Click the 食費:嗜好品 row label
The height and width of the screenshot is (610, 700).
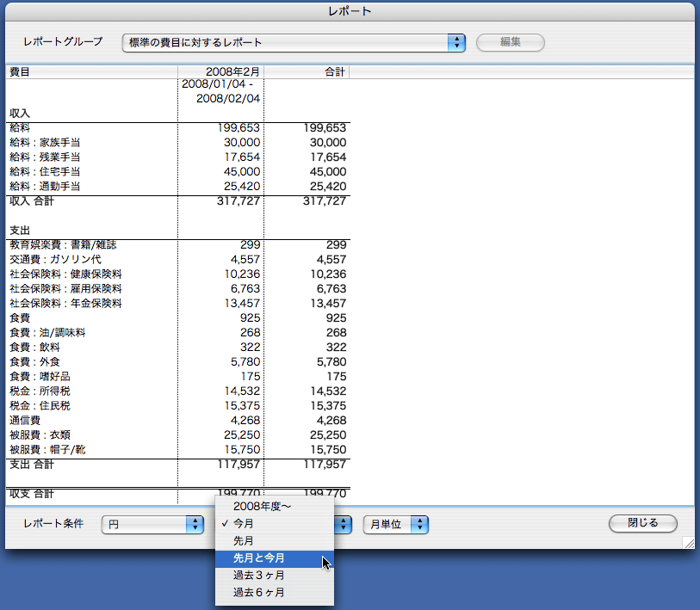pyautogui.click(x=40, y=377)
